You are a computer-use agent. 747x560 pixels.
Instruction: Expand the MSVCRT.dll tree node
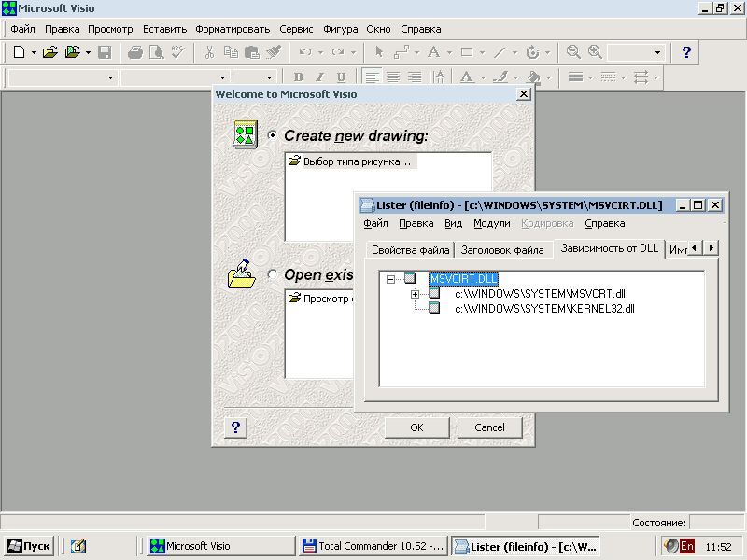415,294
